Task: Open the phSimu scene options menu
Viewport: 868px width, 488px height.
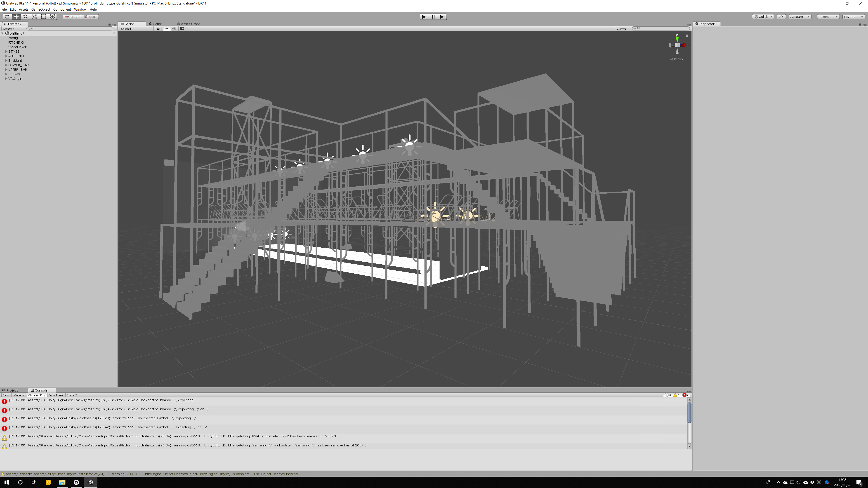Action: pyautogui.click(x=113, y=33)
